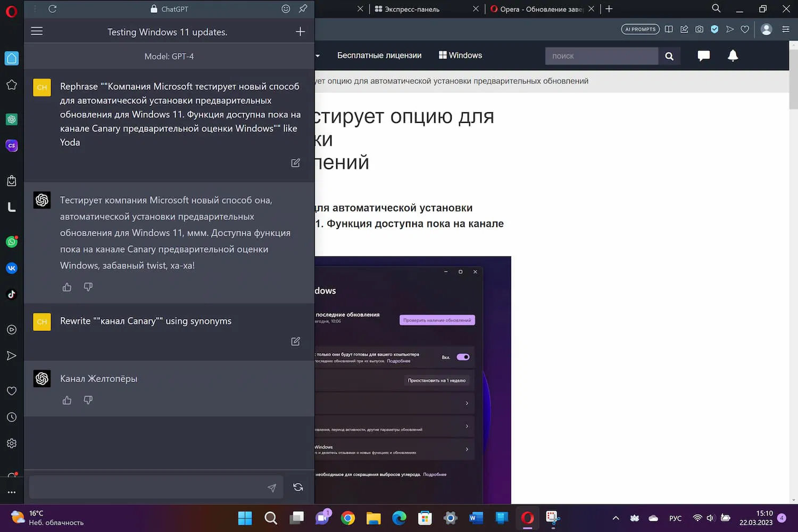Image resolution: width=798 pixels, height=532 pixels.
Task: Edit the 'Rewrite канал Canary' prompt
Action: click(x=296, y=341)
